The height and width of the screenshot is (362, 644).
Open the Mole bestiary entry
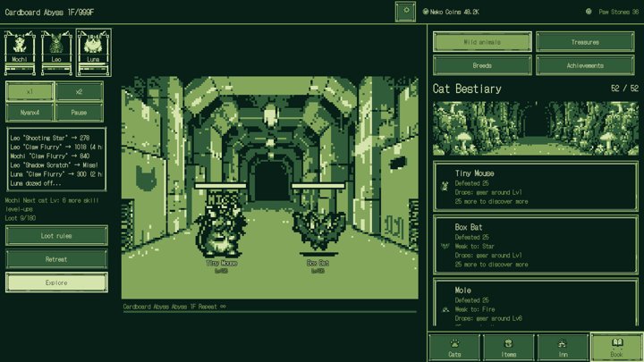point(536,304)
